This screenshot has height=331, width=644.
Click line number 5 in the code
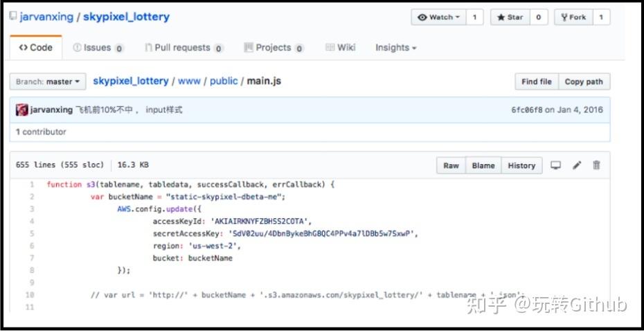[32, 233]
